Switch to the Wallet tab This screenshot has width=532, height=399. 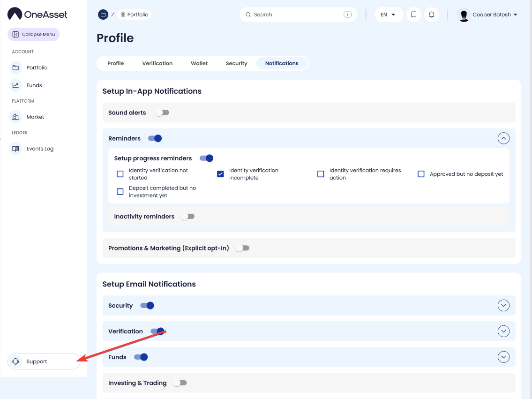[199, 63]
